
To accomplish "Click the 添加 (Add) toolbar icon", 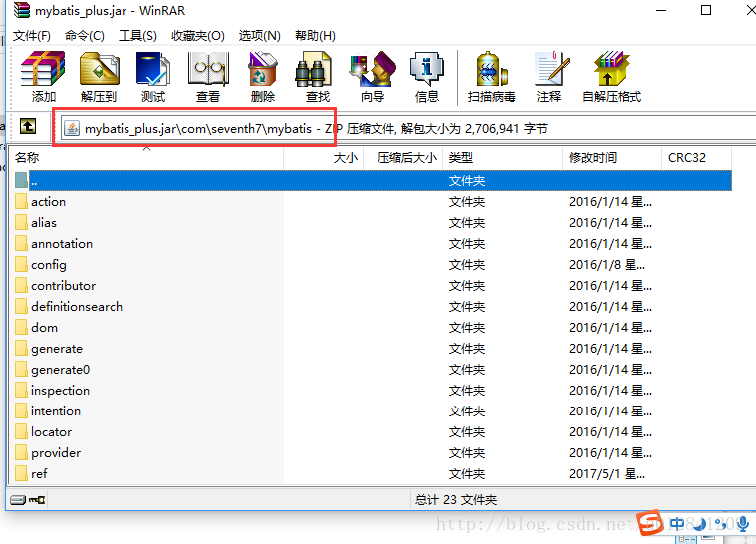I will 43,70.
